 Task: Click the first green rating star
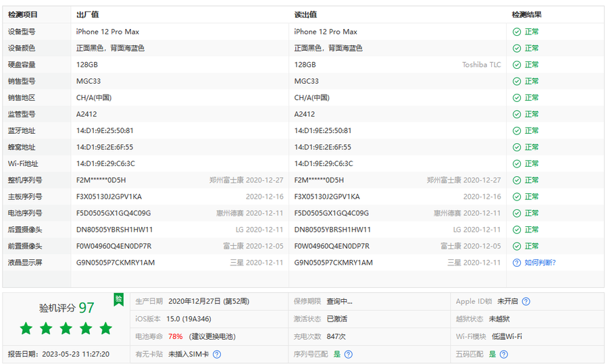26,328
